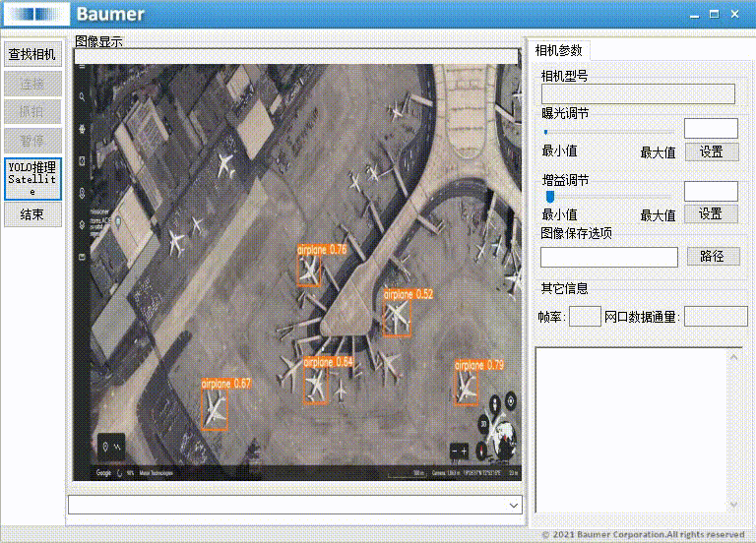Click the text bar above the image
The image size is (756, 543).
pyautogui.click(x=296, y=56)
